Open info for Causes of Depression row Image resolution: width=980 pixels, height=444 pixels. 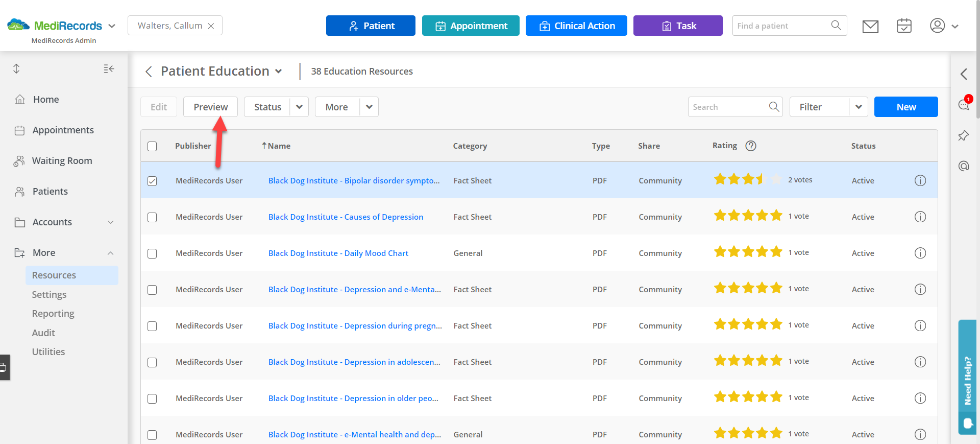(920, 217)
